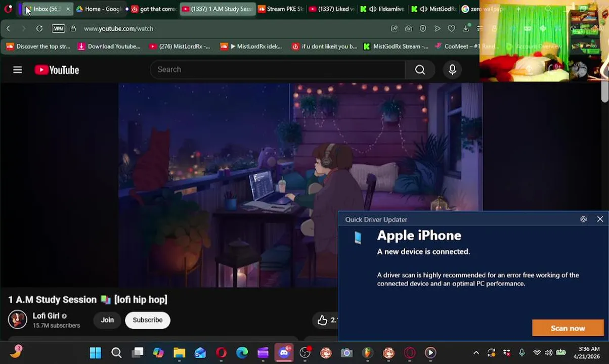Switch to the lilskamlive tab

(383, 9)
